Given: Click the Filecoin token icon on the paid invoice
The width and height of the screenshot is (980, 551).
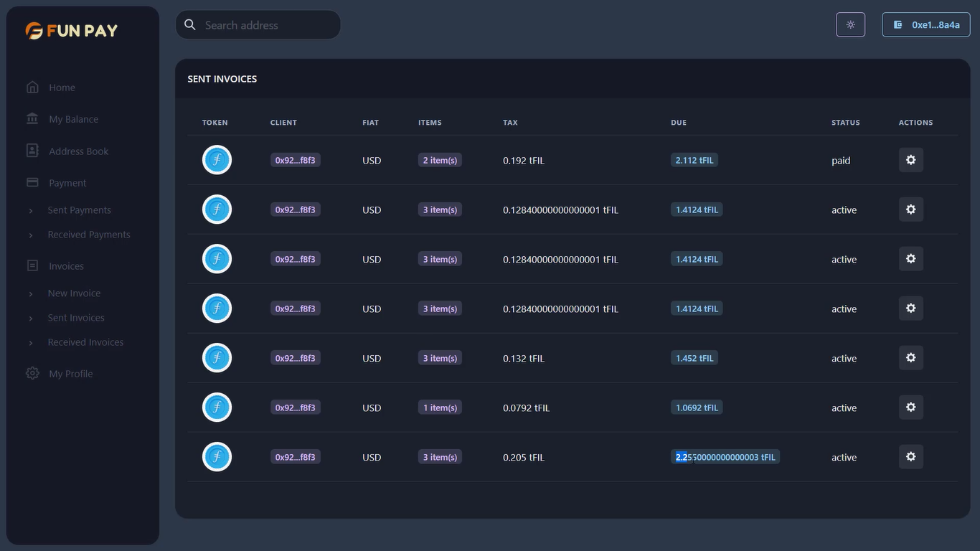Looking at the screenshot, I should [x=217, y=159].
